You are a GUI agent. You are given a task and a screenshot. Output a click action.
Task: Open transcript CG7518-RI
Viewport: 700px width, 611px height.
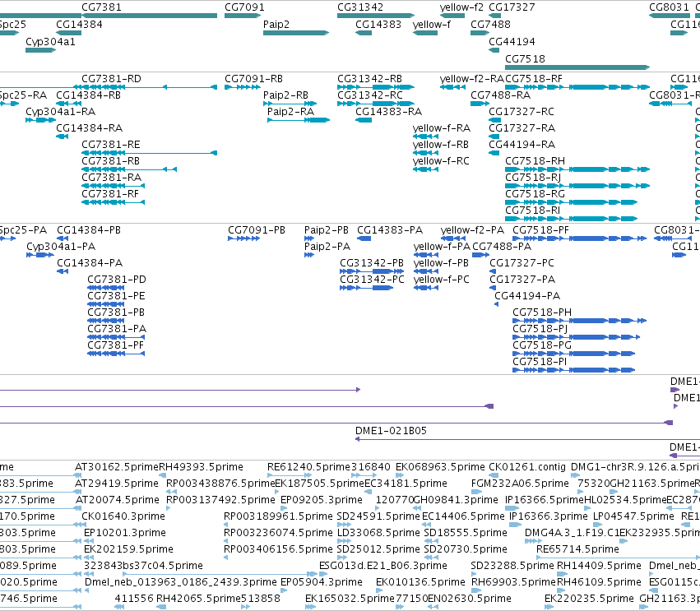(x=532, y=211)
